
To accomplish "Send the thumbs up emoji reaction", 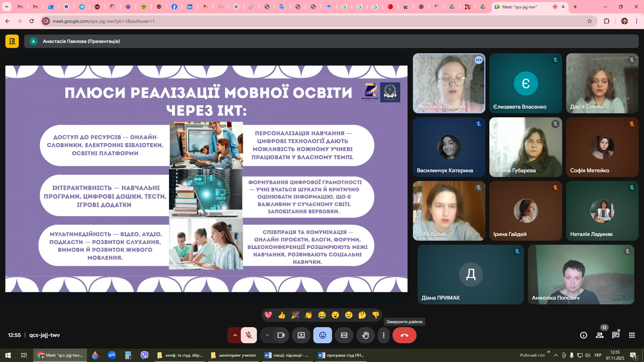I will [x=282, y=315].
